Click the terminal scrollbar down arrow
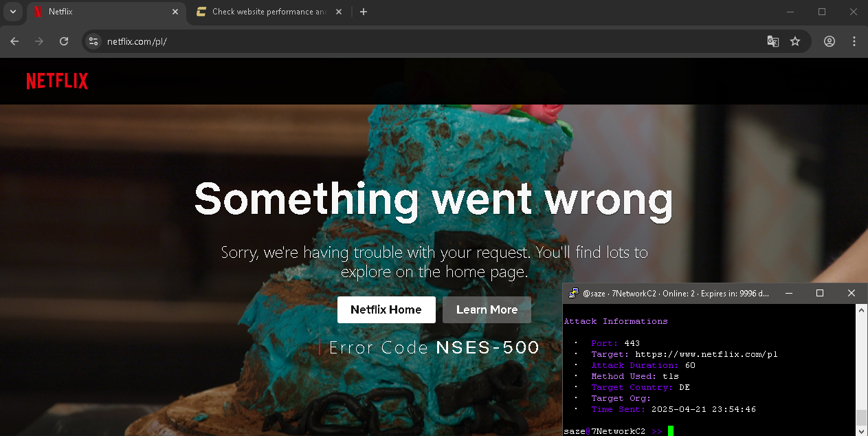Image resolution: width=868 pixels, height=436 pixels. click(x=861, y=430)
